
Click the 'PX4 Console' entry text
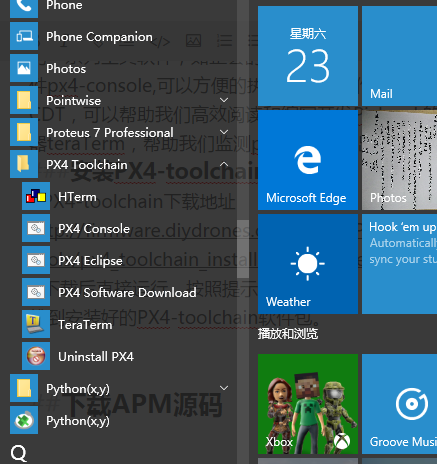click(94, 229)
